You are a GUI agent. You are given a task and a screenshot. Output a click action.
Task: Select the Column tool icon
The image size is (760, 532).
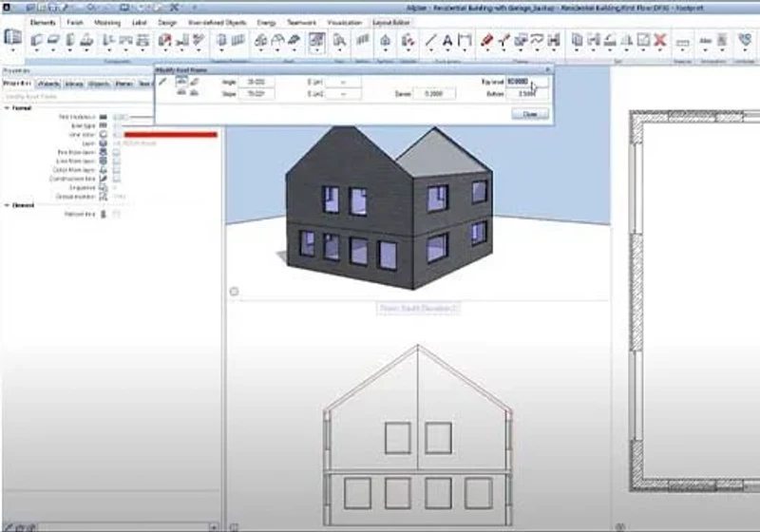[x=70, y=39]
